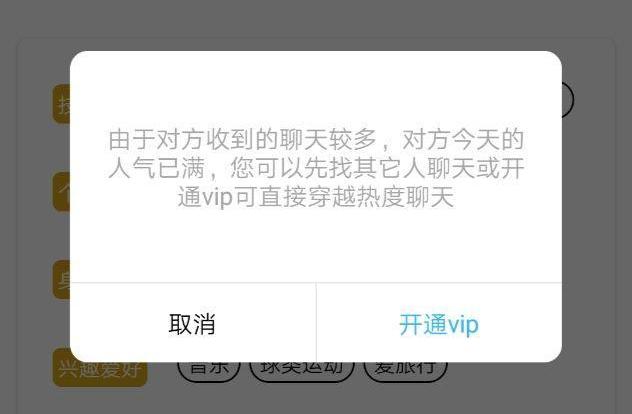Viewport: 632px width, 414px height.
Task: Click the partly hidden gold 个 tag
Action: point(61,191)
